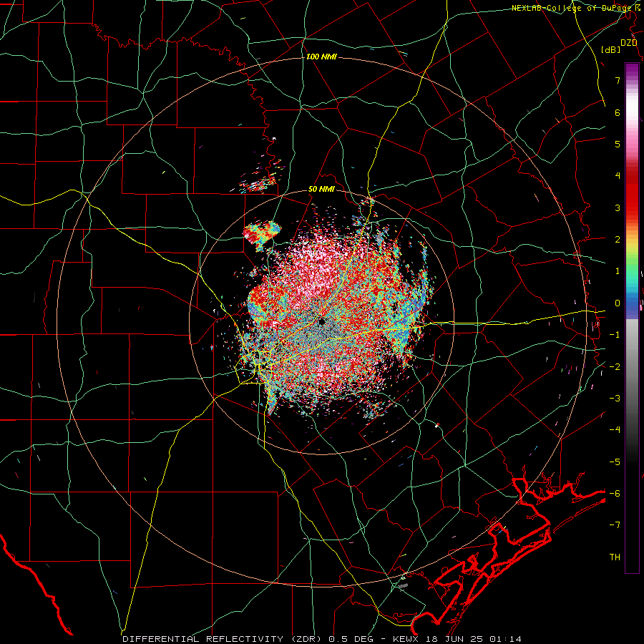Click the 0 value on the color scale
Viewport: 644px width, 644px height.
618,303
